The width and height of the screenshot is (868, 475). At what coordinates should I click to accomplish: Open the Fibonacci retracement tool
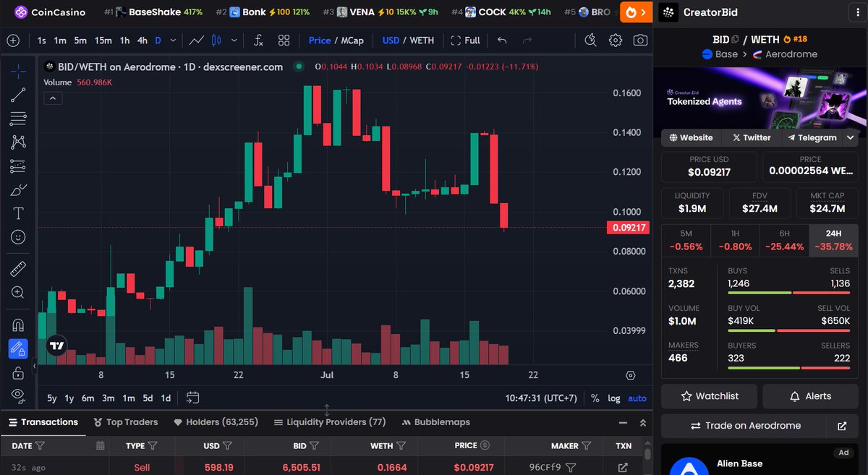coord(19,119)
